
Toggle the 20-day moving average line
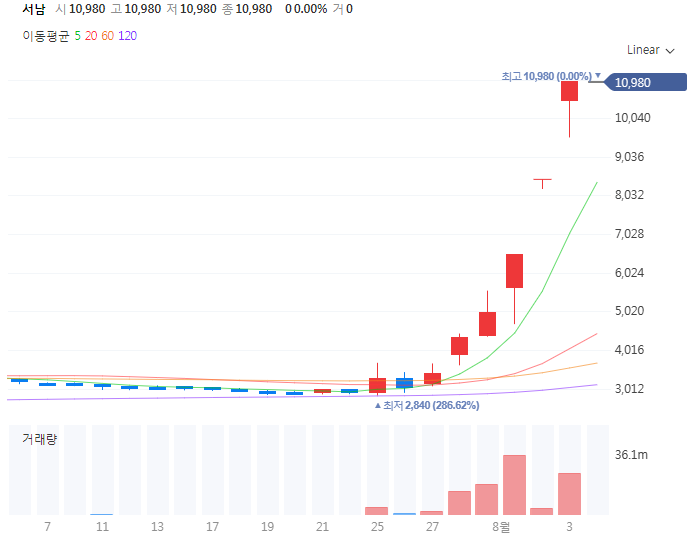[x=91, y=36]
